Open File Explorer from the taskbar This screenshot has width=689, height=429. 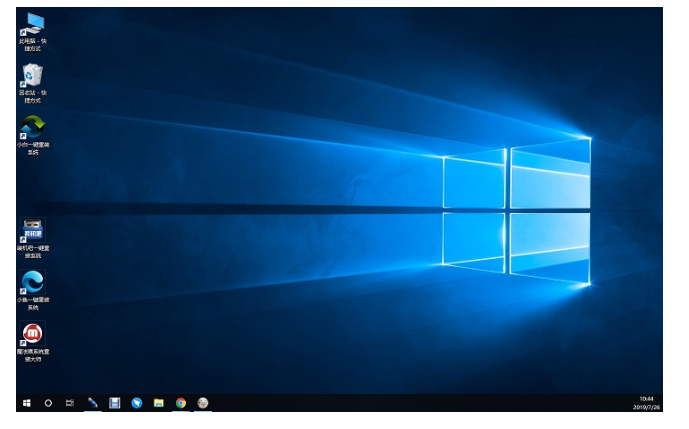point(158,402)
